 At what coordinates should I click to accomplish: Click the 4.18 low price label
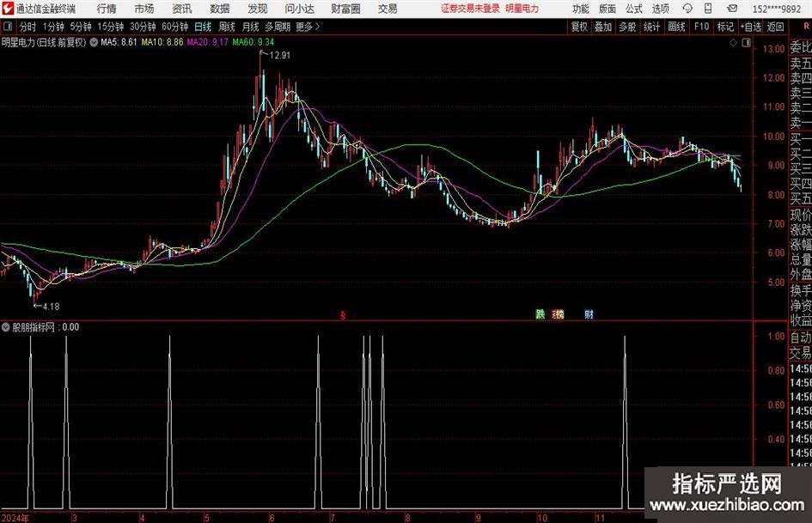tap(51, 307)
